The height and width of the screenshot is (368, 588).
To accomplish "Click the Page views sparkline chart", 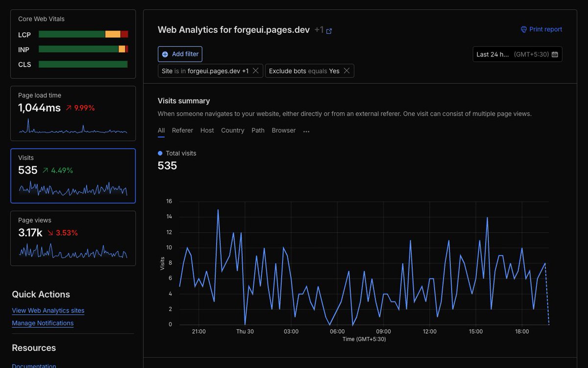I will 73,251.
